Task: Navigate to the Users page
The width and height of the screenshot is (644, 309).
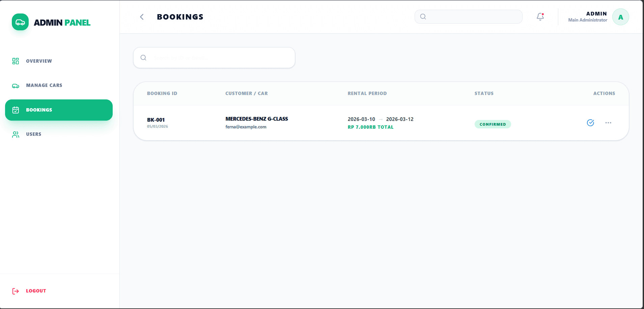Action: pyautogui.click(x=33, y=134)
